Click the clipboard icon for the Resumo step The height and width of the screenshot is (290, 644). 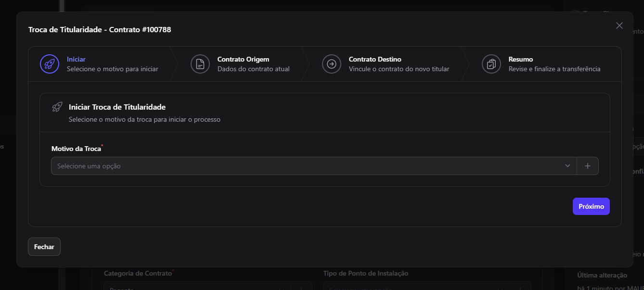(491, 64)
